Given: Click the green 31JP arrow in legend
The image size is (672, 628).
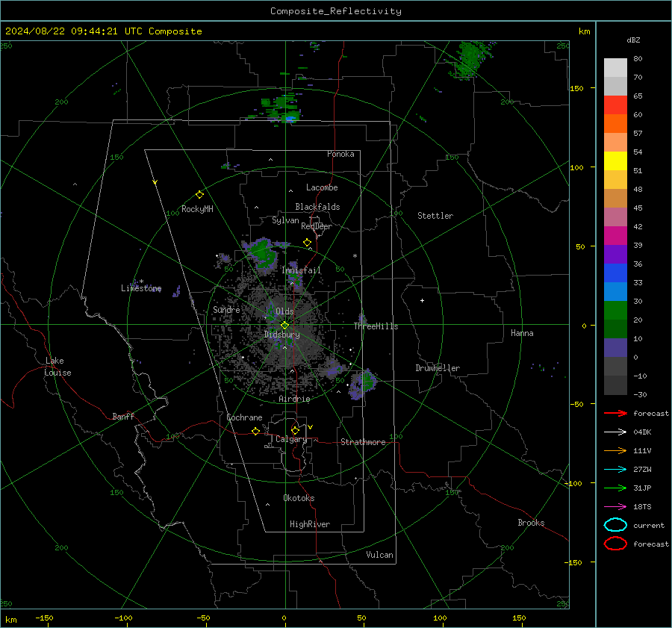Looking at the screenshot, I should [615, 488].
